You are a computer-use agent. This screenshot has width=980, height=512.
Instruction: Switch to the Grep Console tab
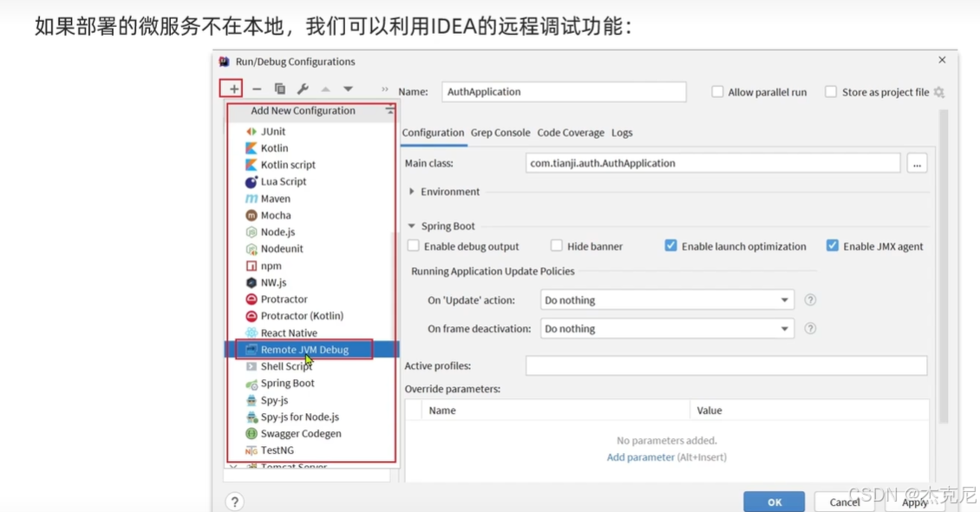coord(500,133)
